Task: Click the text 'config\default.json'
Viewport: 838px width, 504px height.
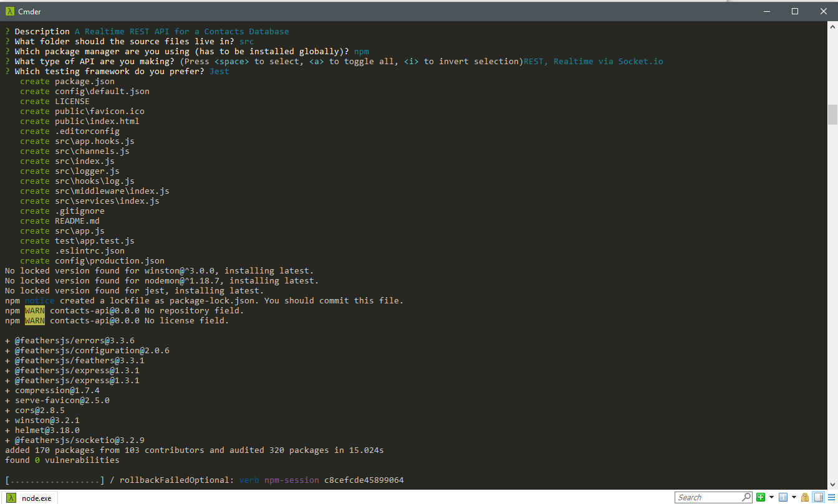Action: coord(102,92)
